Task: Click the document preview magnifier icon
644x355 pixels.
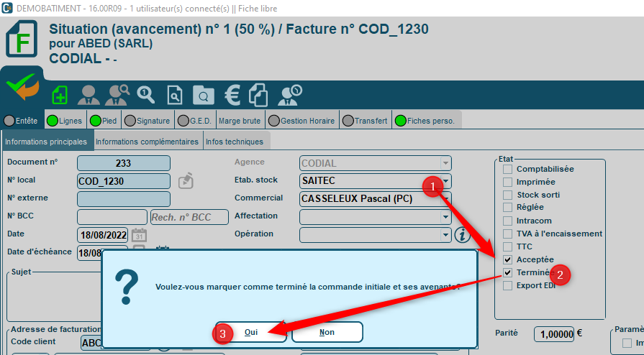Action: (175, 95)
